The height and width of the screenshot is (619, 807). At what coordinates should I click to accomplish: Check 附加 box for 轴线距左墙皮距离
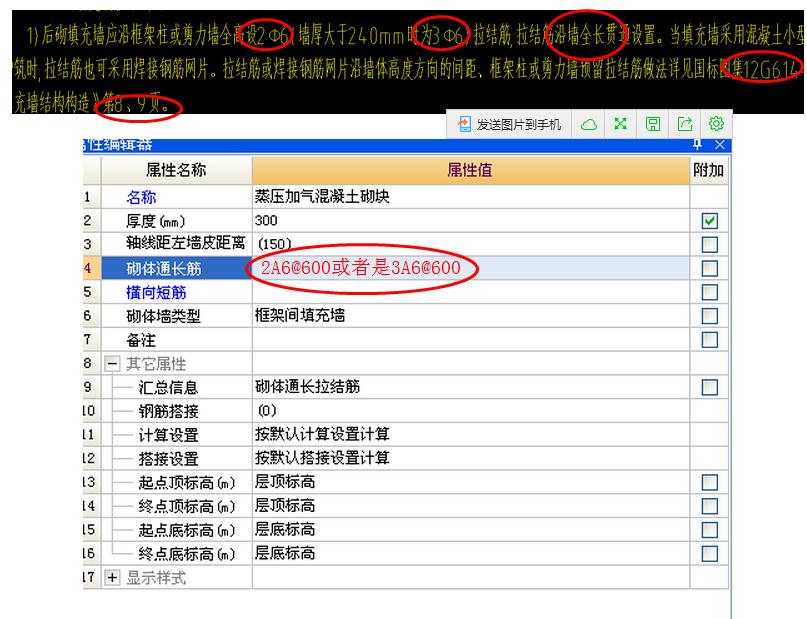coord(710,244)
